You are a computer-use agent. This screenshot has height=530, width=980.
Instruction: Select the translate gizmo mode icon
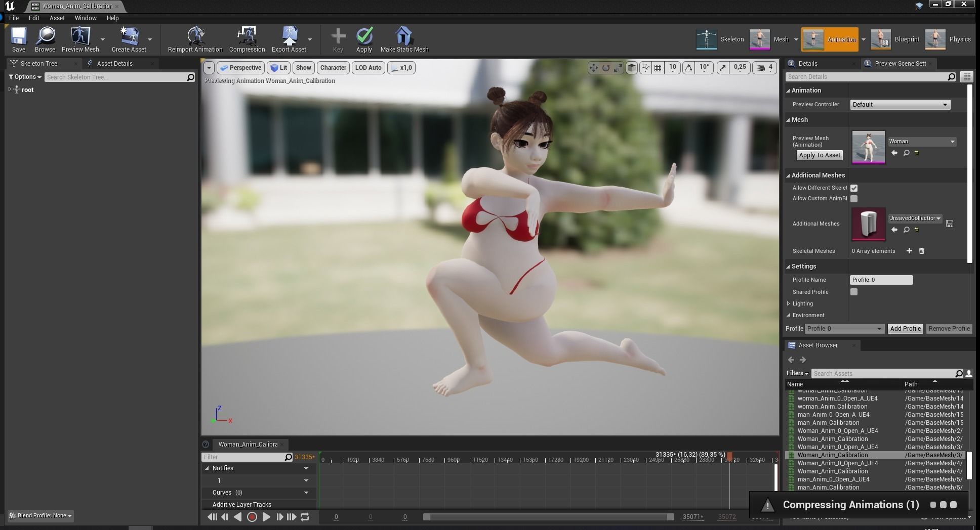pos(593,68)
